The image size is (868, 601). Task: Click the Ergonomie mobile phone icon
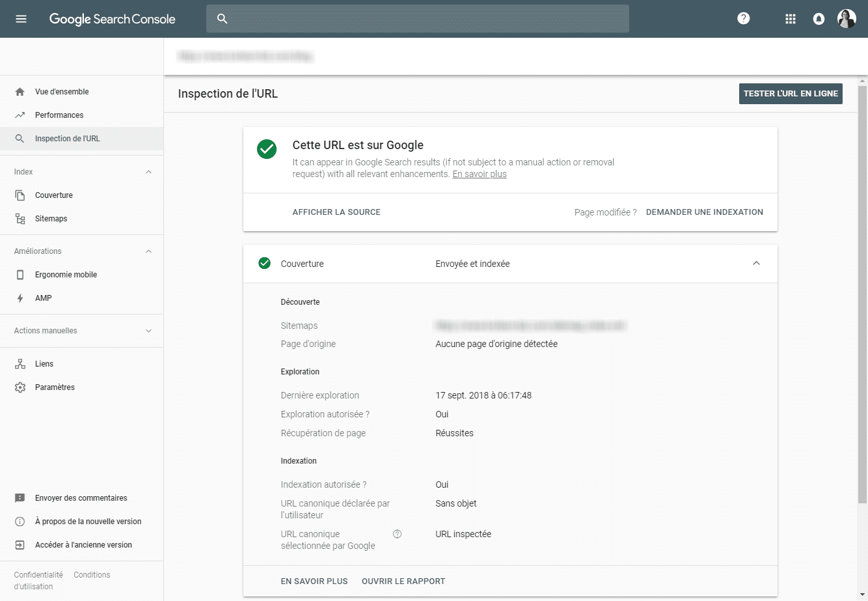coord(20,275)
